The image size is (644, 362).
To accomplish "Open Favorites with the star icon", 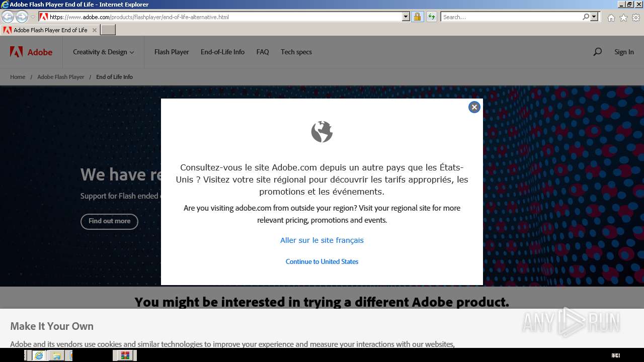I will coord(623,18).
